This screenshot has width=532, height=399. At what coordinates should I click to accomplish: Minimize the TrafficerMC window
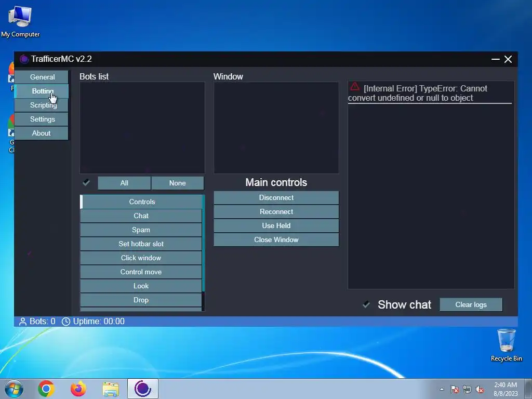point(495,59)
